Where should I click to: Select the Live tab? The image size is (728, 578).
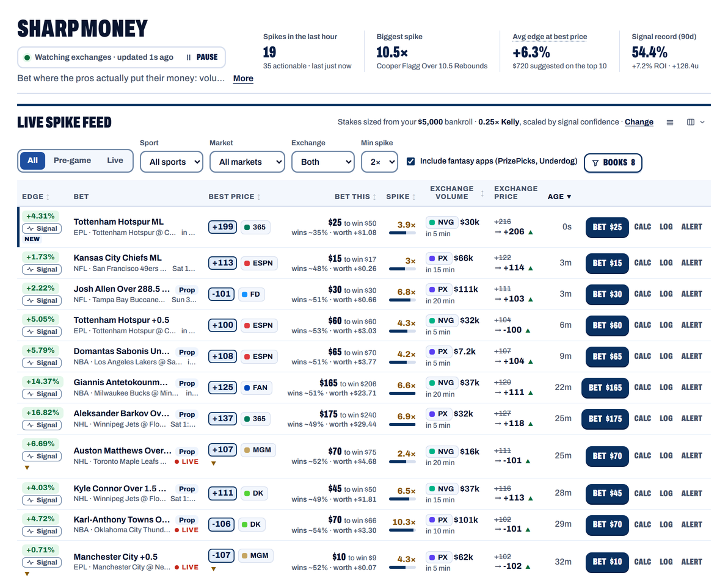coord(115,161)
